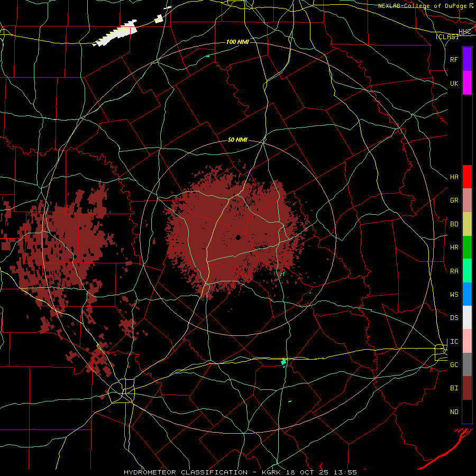This screenshot has height=476, width=476.
Task: Click the BI legend label
Action: 454,388
